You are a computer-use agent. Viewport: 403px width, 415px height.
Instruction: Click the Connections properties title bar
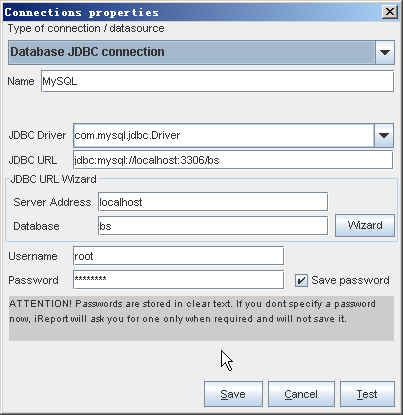coord(192,12)
